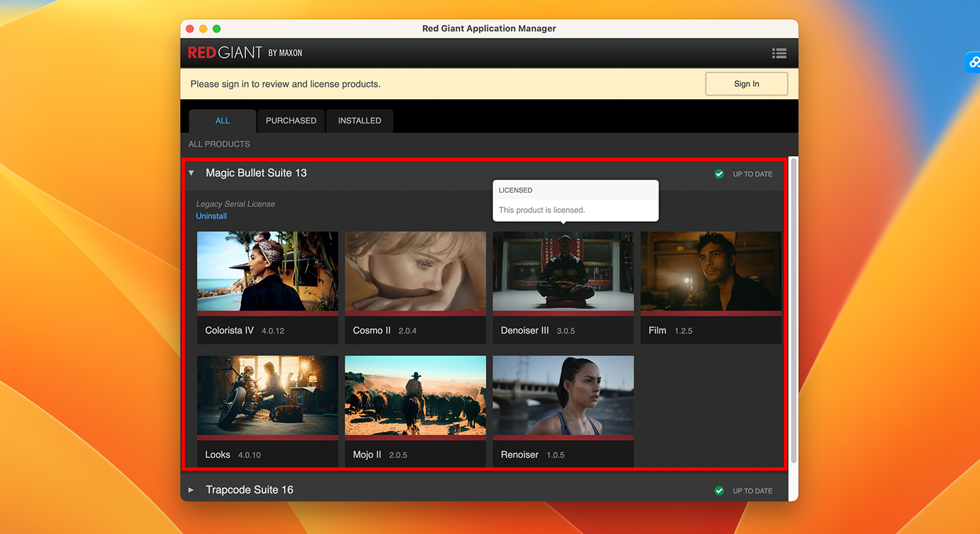Switch to the PURCHASED tab
The image size is (980, 534).
[x=291, y=120]
